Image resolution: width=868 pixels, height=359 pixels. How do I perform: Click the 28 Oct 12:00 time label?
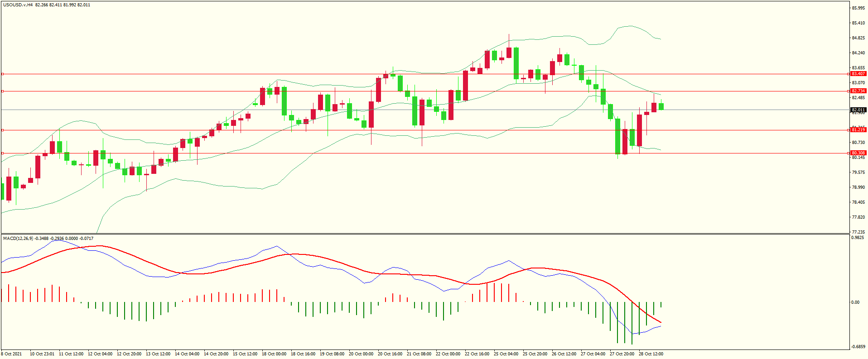point(651,354)
